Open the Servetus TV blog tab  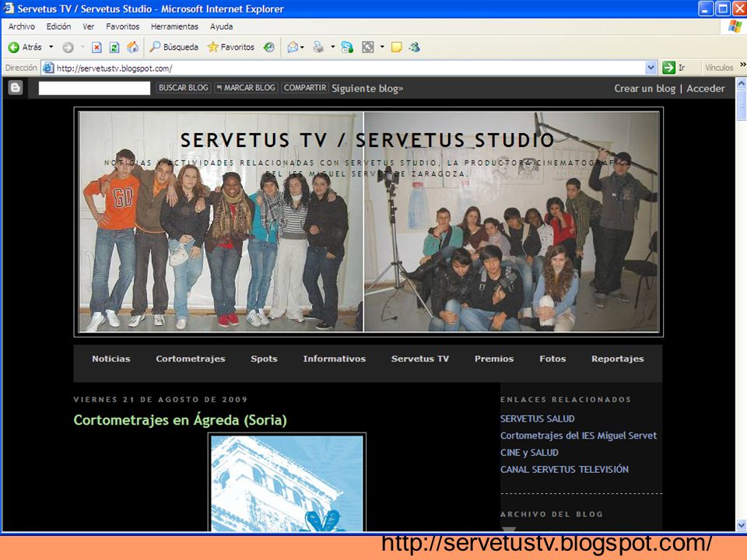pyautogui.click(x=420, y=359)
